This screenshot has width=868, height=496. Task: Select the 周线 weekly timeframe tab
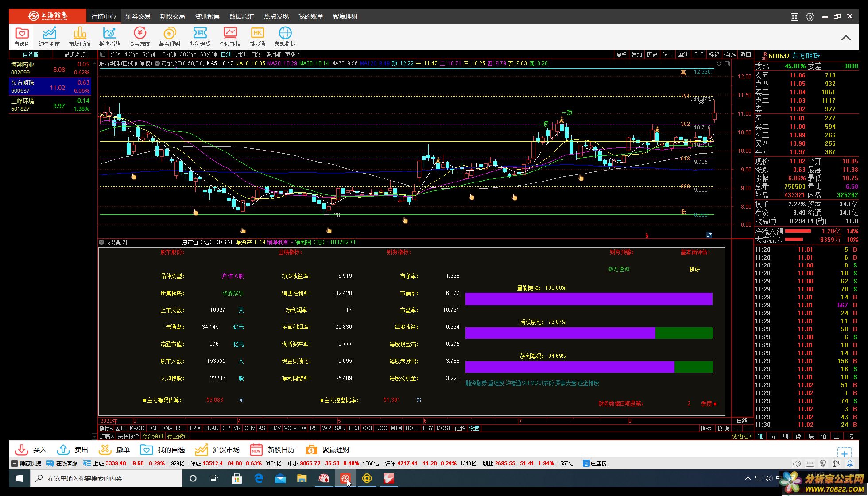pyautogui.click(x=241, y=54)
